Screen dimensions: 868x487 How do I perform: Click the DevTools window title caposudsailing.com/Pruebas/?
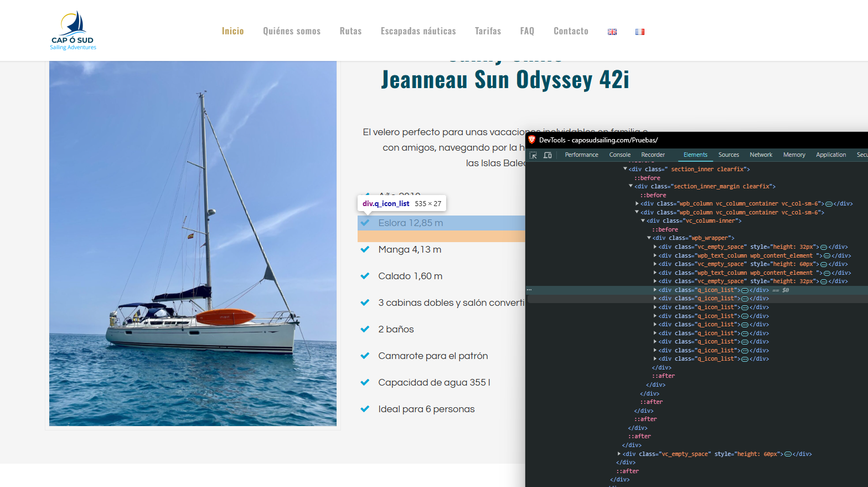[x=598, y=140]
